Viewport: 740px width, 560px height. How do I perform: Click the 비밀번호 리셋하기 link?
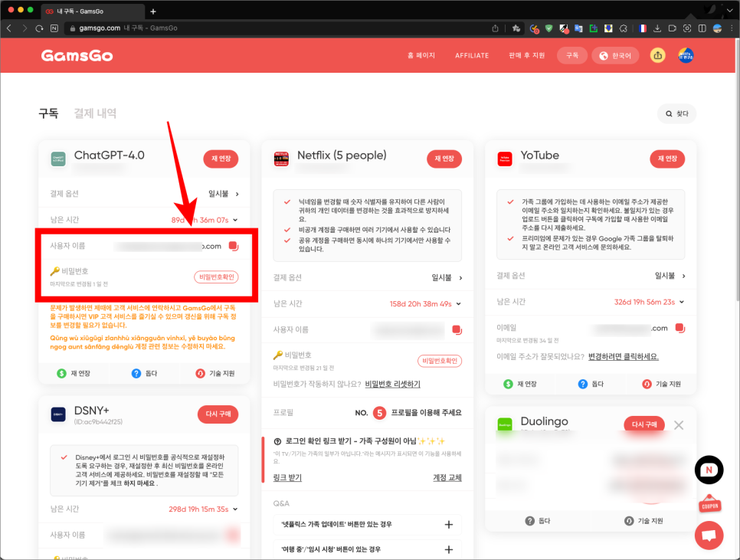[393, 384]
